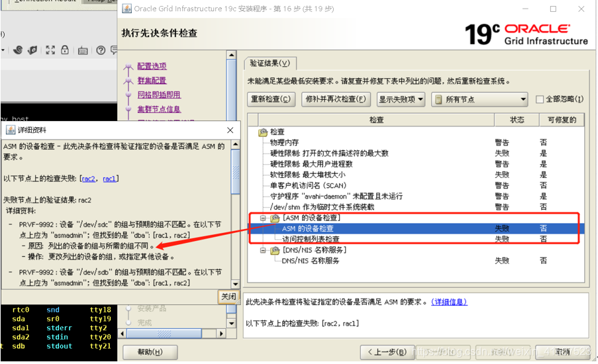
Task: Click the 关闭 button in details dialog
Action: tap(228, 296)
